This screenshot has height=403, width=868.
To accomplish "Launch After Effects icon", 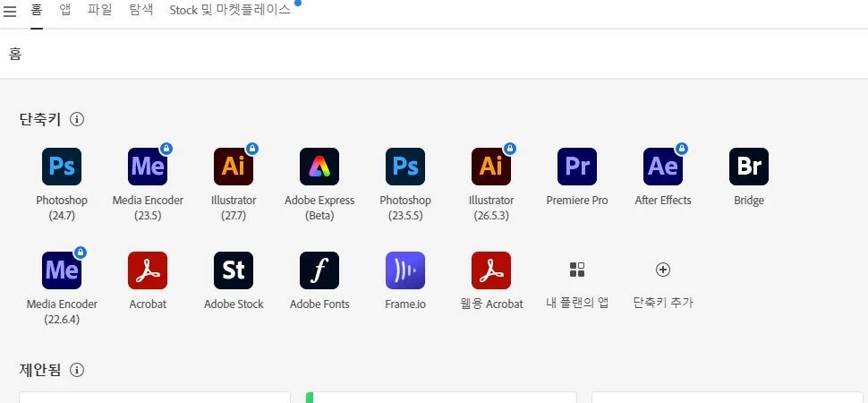I will pyautogui.click(x=662, y=167).
